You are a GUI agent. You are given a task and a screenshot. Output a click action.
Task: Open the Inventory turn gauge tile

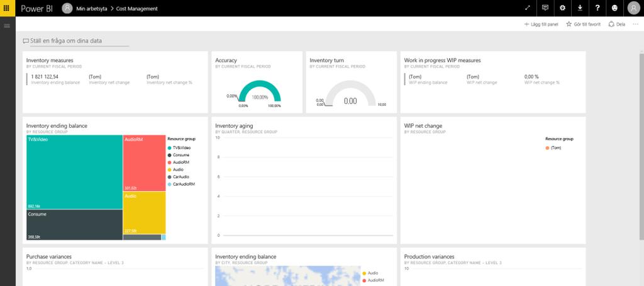tap(351, 83)
